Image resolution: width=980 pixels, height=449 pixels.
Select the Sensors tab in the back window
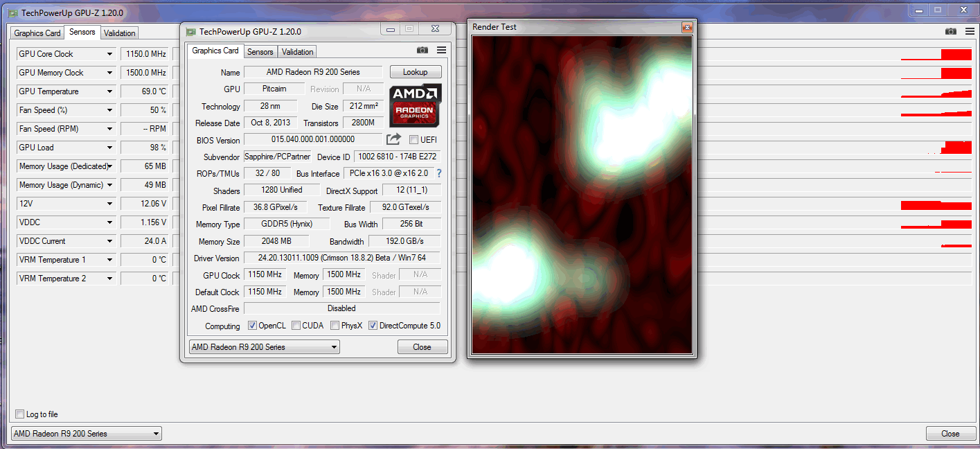coord(82,33)
